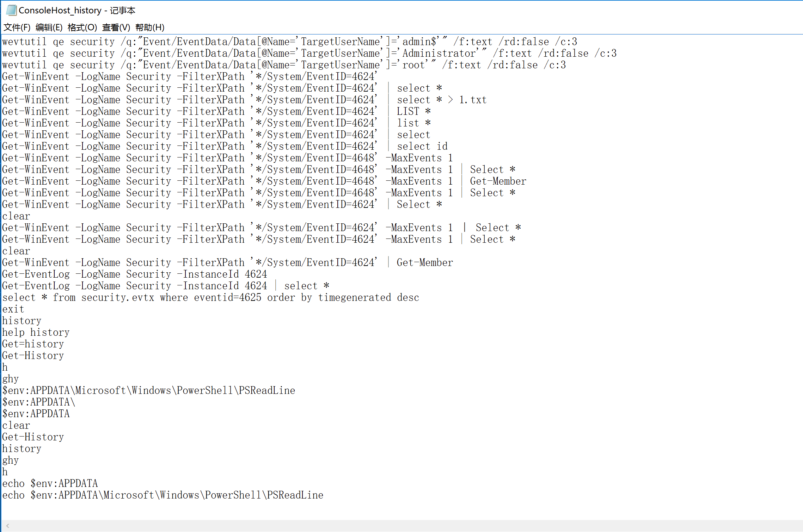Click the horizontal scrollbar left arrow
This screenshot has width=803, height=532.
7,526
